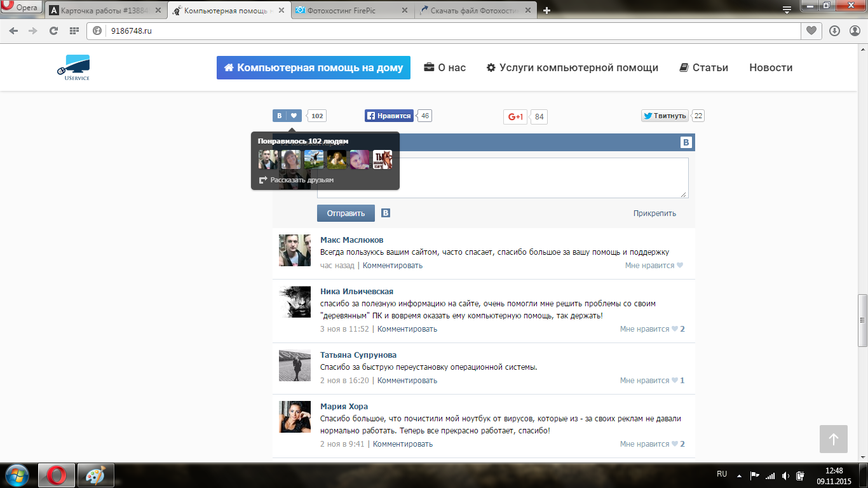Bookmark the page with the heart icon
Image resolution: width=868 pixels, height=488 pixels.
pyautogui.click(x=811, y=30)
